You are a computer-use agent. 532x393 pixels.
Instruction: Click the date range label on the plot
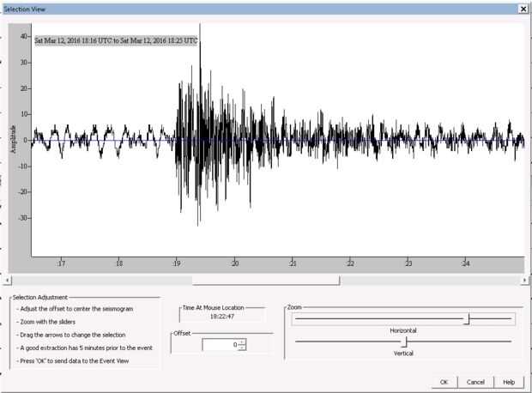[116, 40]
